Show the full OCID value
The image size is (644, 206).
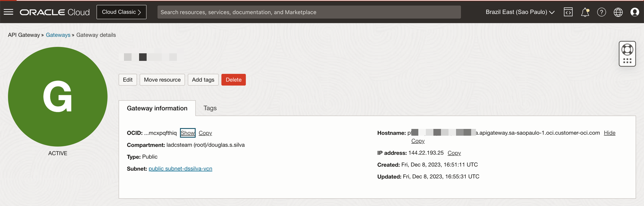click(x=188, y=133)
